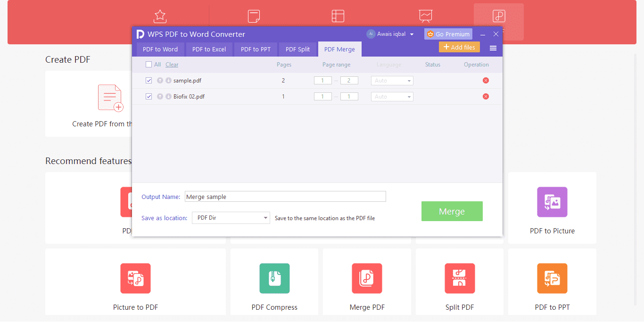
Task: Open the PDF to Picture feature
Action: [552, 208]
